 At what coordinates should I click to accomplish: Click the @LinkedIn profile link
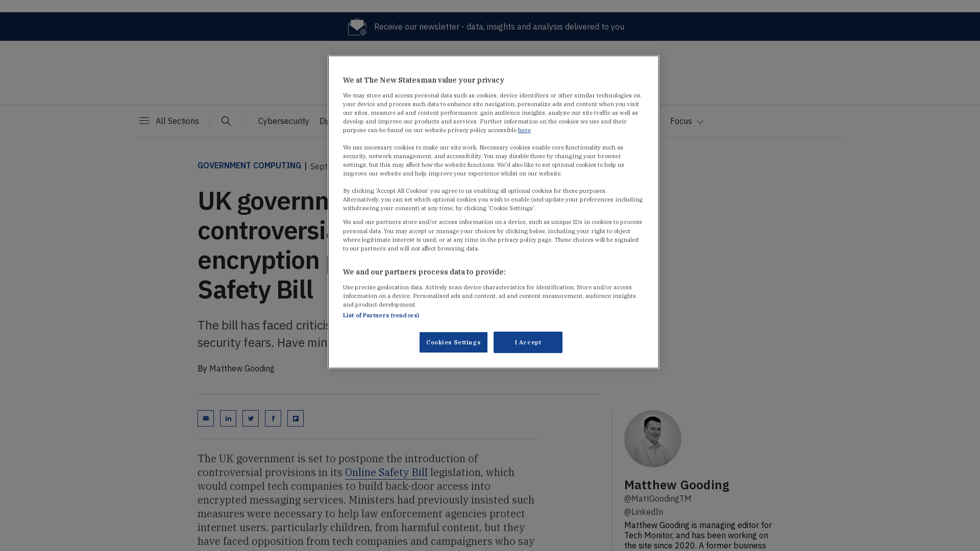[643, 512]
